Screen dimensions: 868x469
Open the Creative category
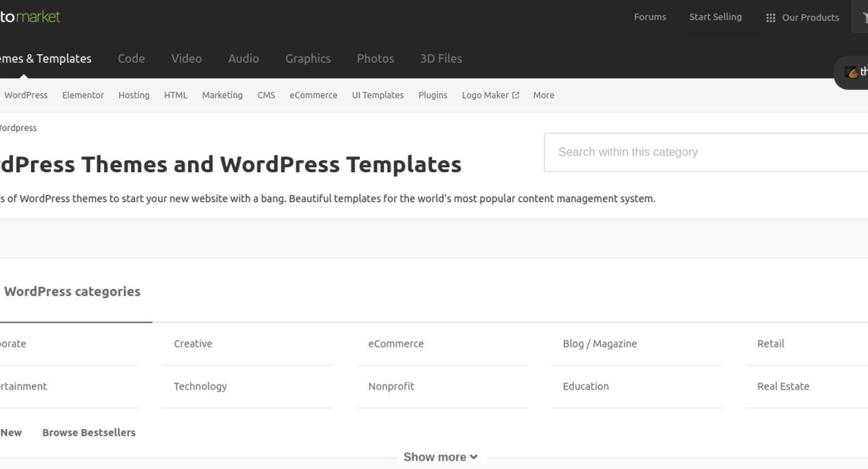coord(193,344)
